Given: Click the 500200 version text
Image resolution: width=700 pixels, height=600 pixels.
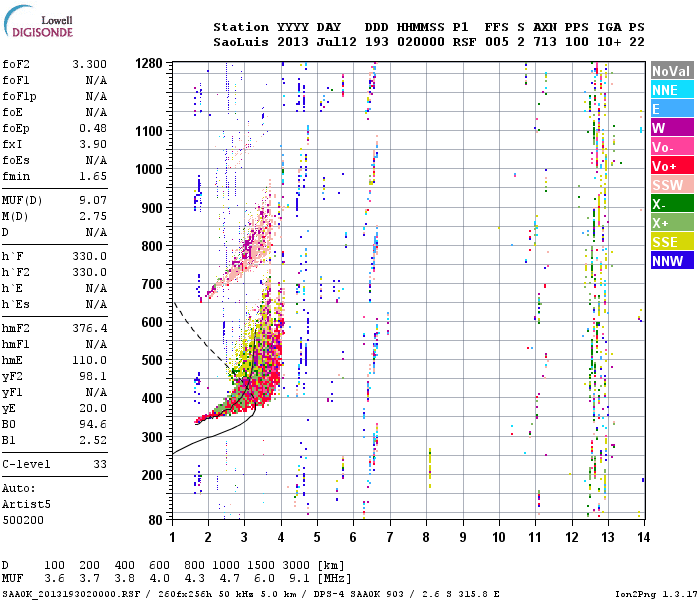Looking at the screenshot, I should pyautogui.click(x=23, y=520).
